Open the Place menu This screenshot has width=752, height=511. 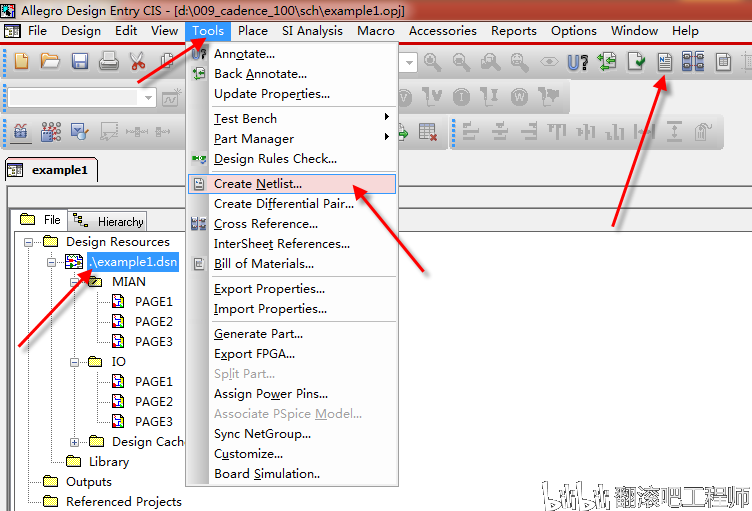pos(253,31)
